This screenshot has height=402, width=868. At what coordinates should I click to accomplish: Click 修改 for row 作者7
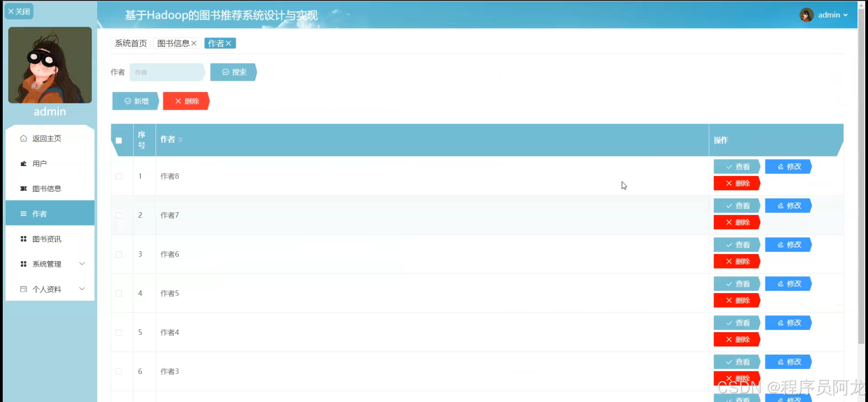788,206
